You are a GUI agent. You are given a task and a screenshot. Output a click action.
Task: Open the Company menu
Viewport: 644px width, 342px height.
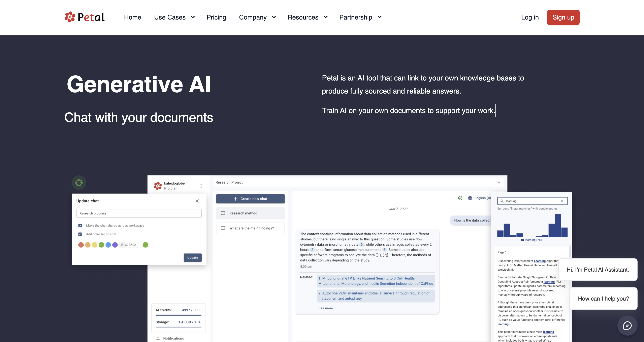[258, 17]
